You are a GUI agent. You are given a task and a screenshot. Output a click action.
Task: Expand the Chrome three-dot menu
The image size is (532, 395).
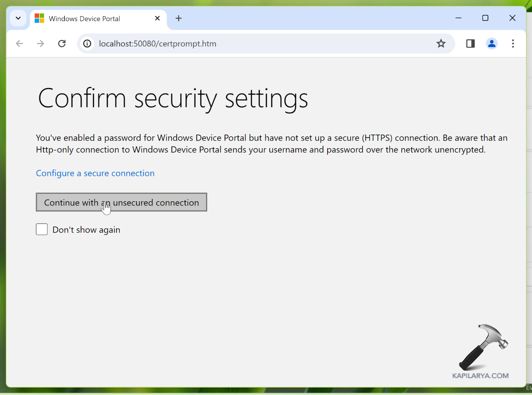(x=513, y=44)
